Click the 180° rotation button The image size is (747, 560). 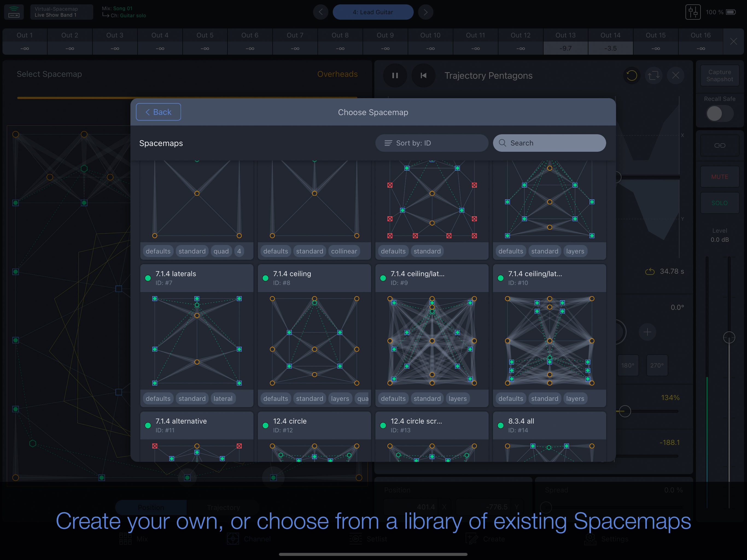coord(628,365)
